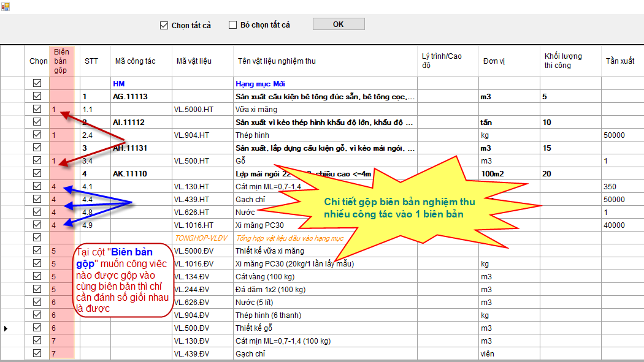Click the "Hạng mục Mới" cell
This screenshot has height=362, width=644.
pos(325,84)
